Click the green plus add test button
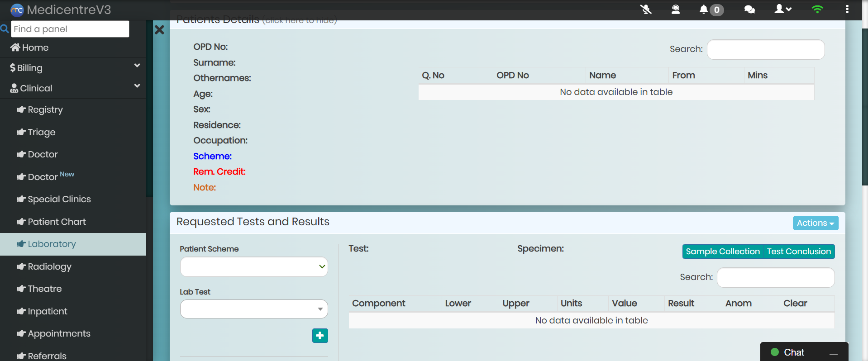 pos(320,336)
